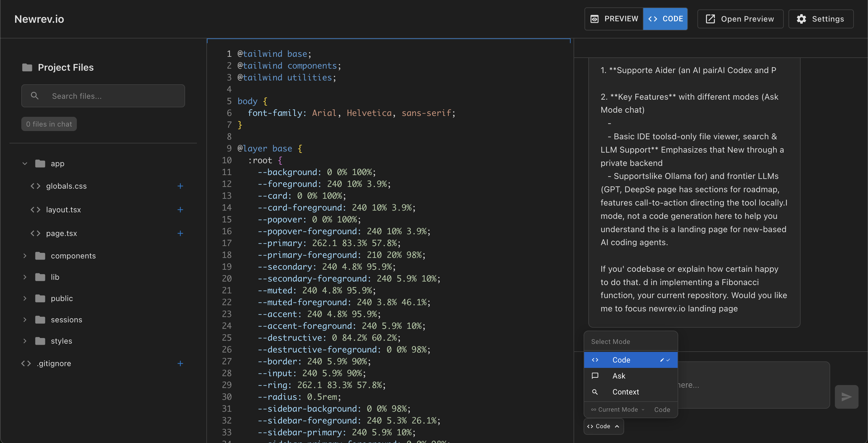Viewport: 868px width, 443px height.
Task: Open the Current Mode dropdown arrow
Action: [643, 410]
